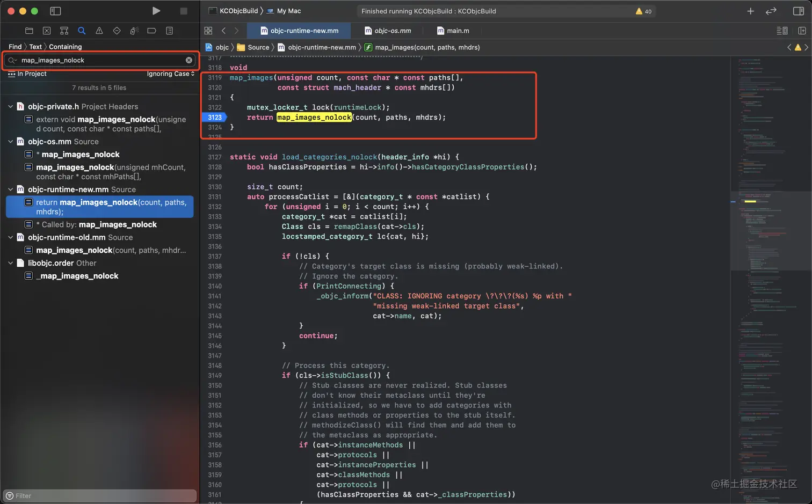Collapse the objc-os.mm results group

click(x=10, y=141)
